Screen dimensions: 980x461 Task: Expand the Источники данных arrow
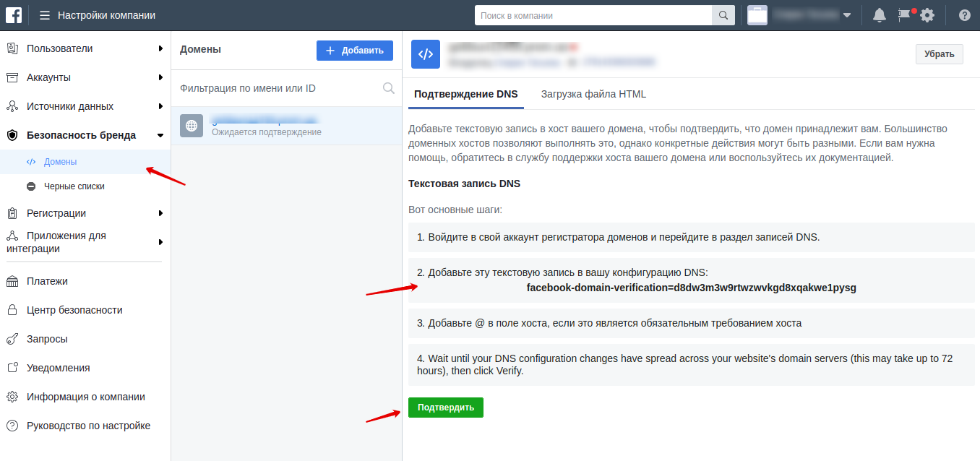point(160,106)
